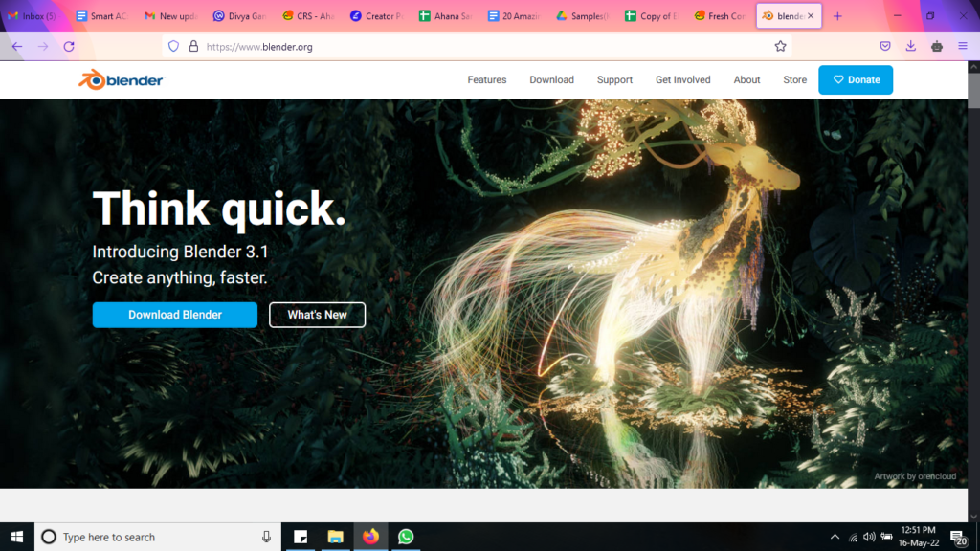Bookmark this page with the star icon
The width and height of the screenshot is (980, 551).
(780, 46)
